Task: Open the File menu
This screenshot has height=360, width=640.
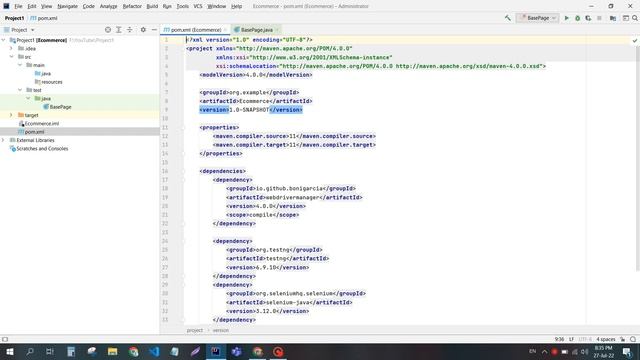Action: tap(18, 6)
